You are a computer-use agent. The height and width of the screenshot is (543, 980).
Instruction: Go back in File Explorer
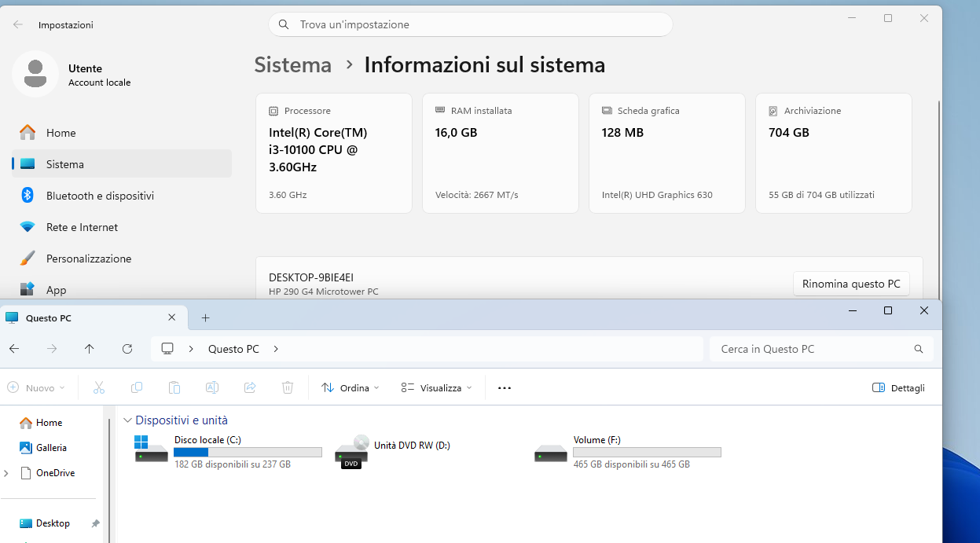pyautogui.click(x=14, y=349)
